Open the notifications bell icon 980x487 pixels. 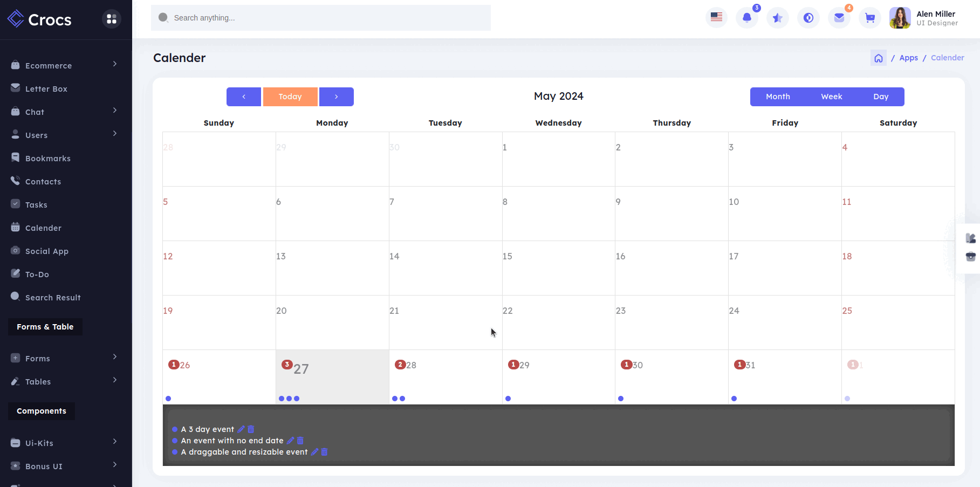pos(747,18)
